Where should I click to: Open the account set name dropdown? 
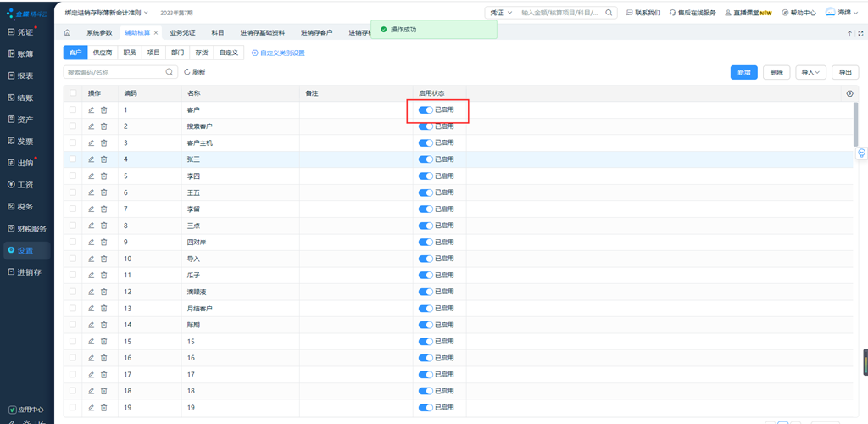coord(106,12)
